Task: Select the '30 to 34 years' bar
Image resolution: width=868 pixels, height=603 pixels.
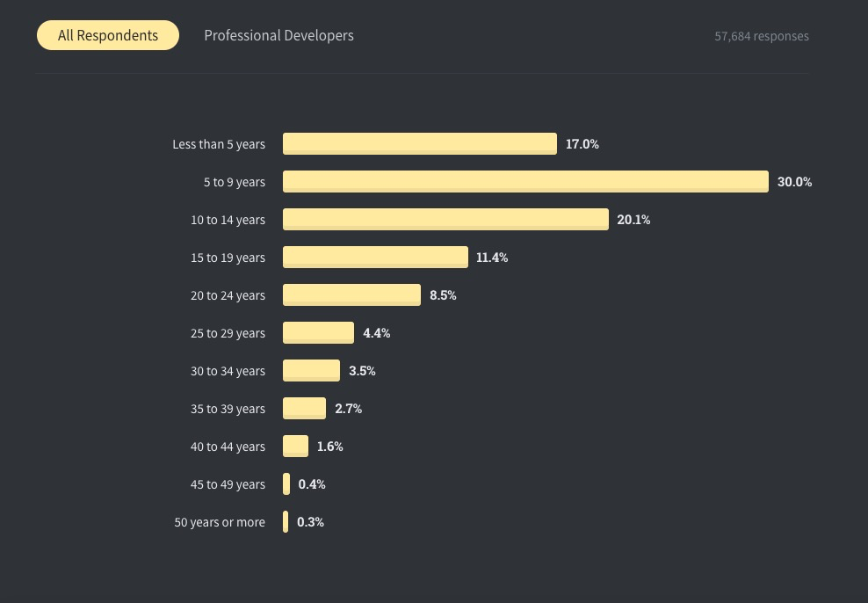Action: coord(311,370)
